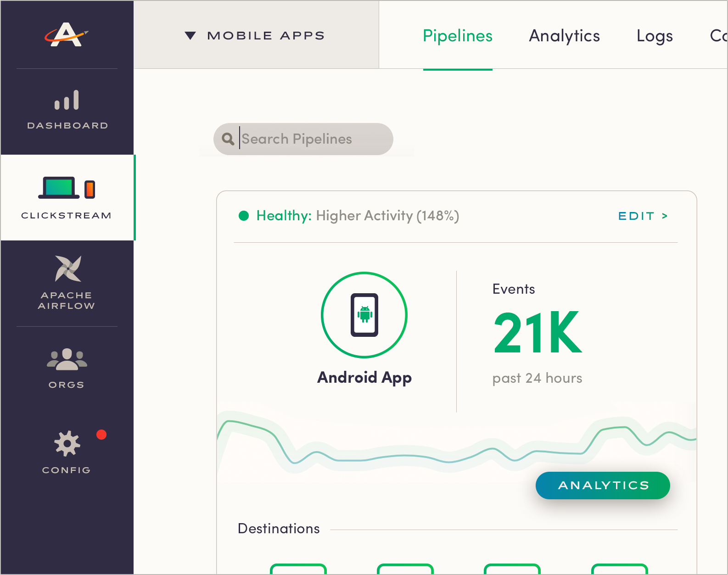Click the Astronomer logo icon
The width and height of the screenshot is (728, 575).
[67, 34]
